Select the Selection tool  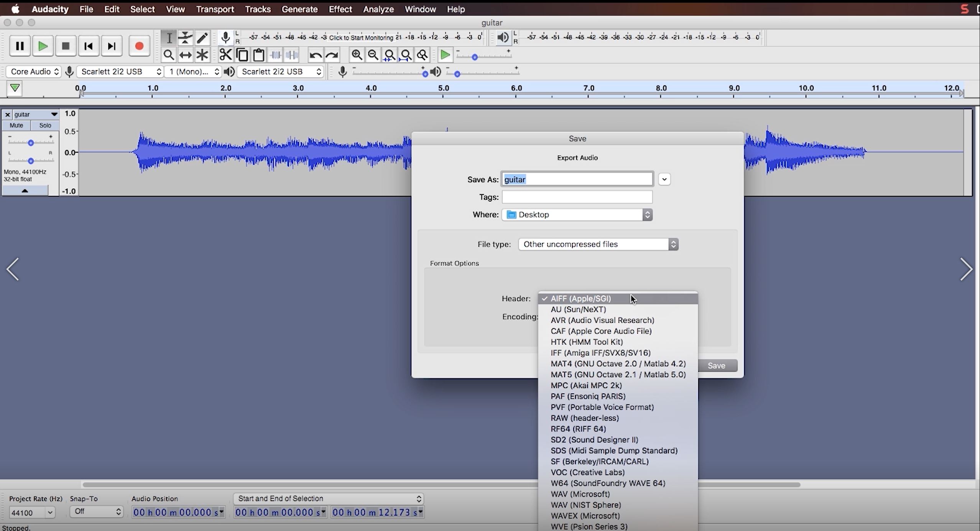169,37
